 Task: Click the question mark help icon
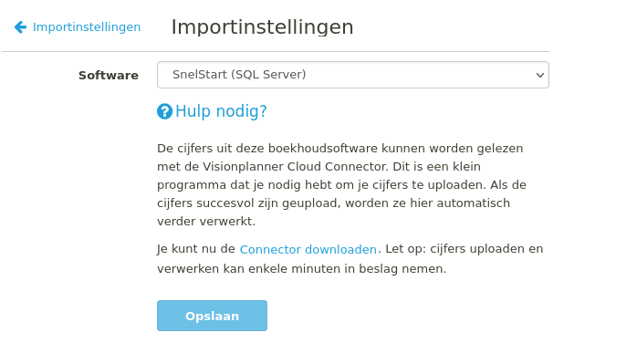164,111
